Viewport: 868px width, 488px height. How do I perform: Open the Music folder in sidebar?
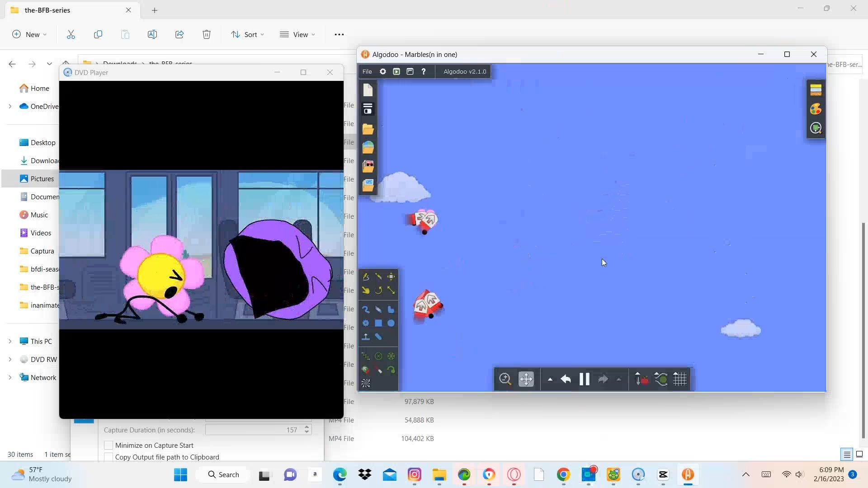[33, 215]
